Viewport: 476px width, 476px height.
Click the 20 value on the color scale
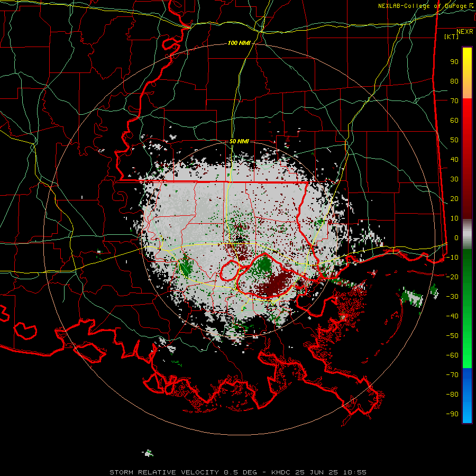pos(454,199)
